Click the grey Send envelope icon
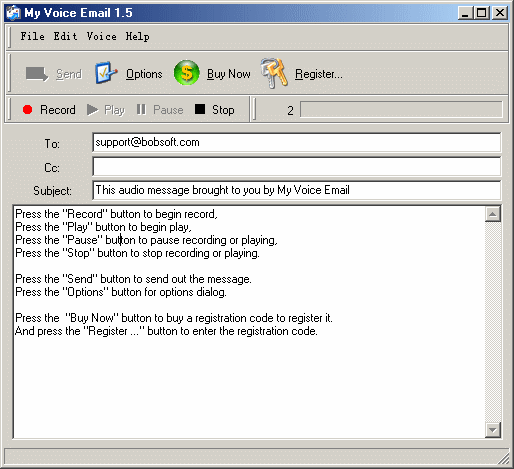 [x=37, y=74]
